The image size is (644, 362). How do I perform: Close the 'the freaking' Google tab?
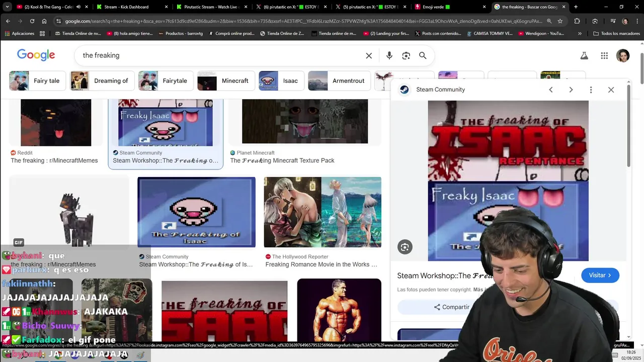(563, 7)
